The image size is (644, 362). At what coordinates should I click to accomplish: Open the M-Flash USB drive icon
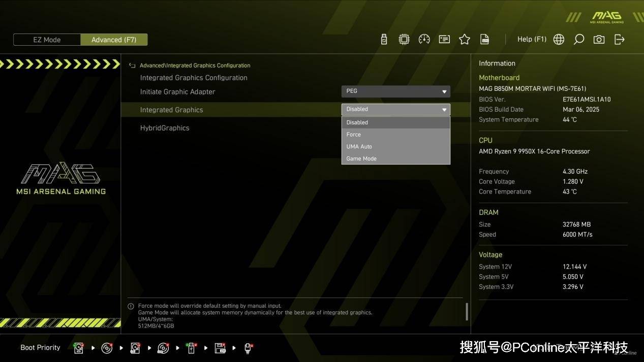pos(384,40)
